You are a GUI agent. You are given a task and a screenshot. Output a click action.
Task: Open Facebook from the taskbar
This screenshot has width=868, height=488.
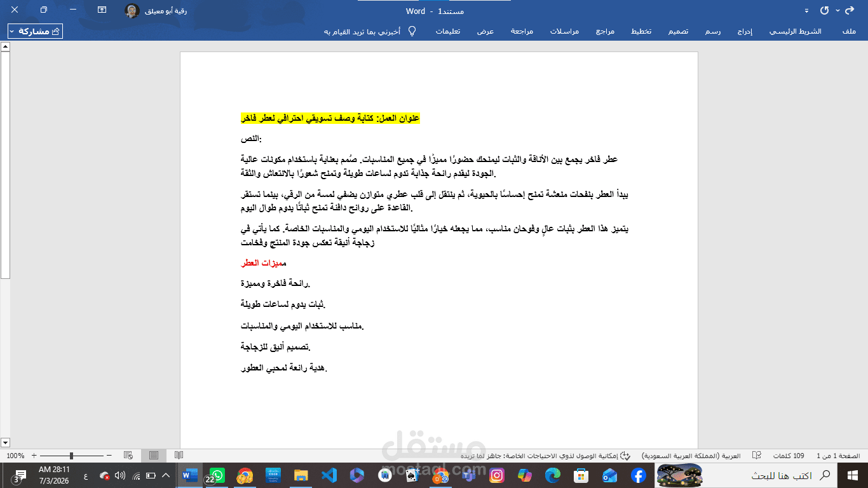click(x=639, y=475)
